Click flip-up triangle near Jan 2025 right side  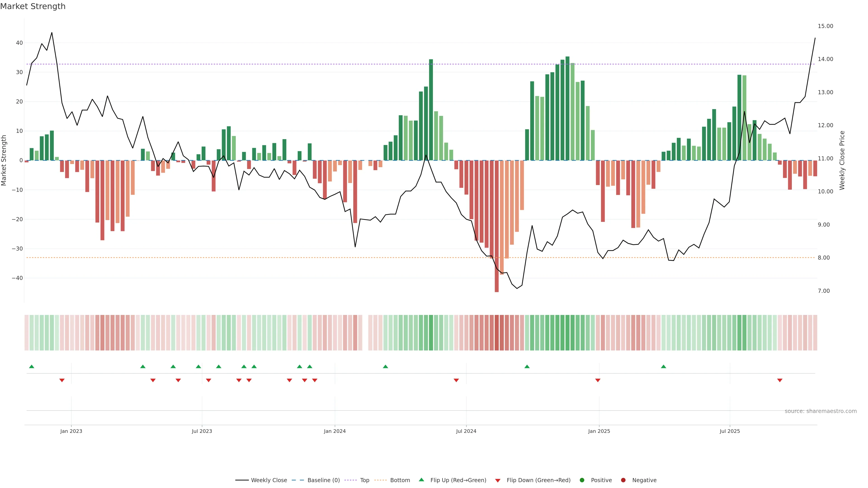663,366
